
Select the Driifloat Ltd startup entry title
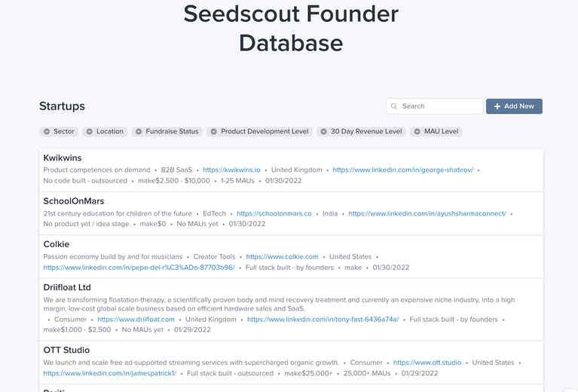click(67, 287)
